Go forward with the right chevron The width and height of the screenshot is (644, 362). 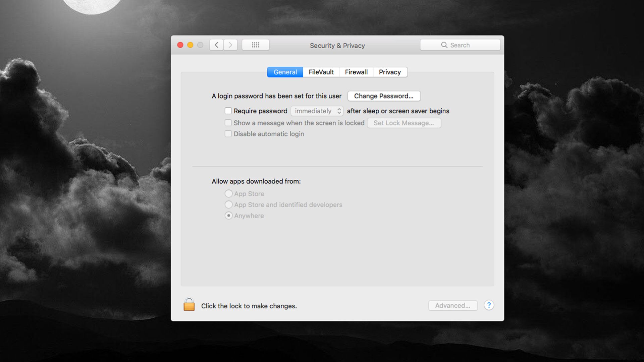(x=230, y=45)
